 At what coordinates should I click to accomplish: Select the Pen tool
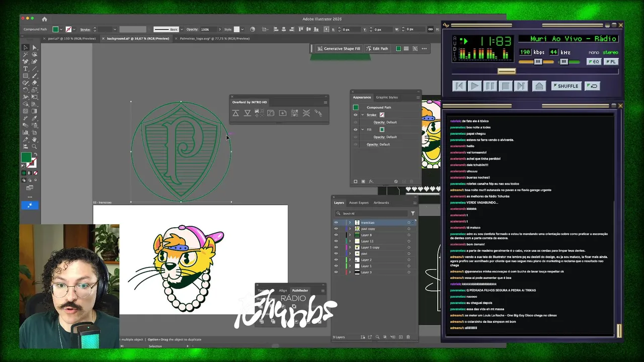pyautogui.click(x=26, y=61)
